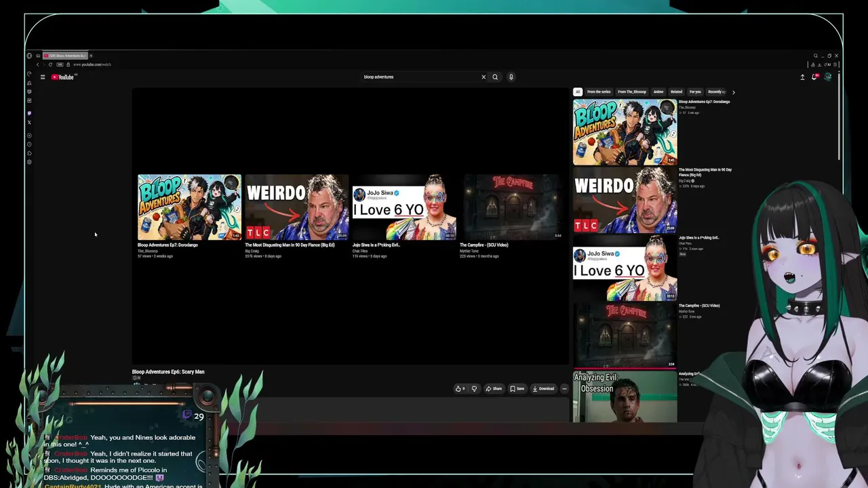Open the browser search tabs magnifier
This screenshot has height=488, width=868.
click(815, 56)
